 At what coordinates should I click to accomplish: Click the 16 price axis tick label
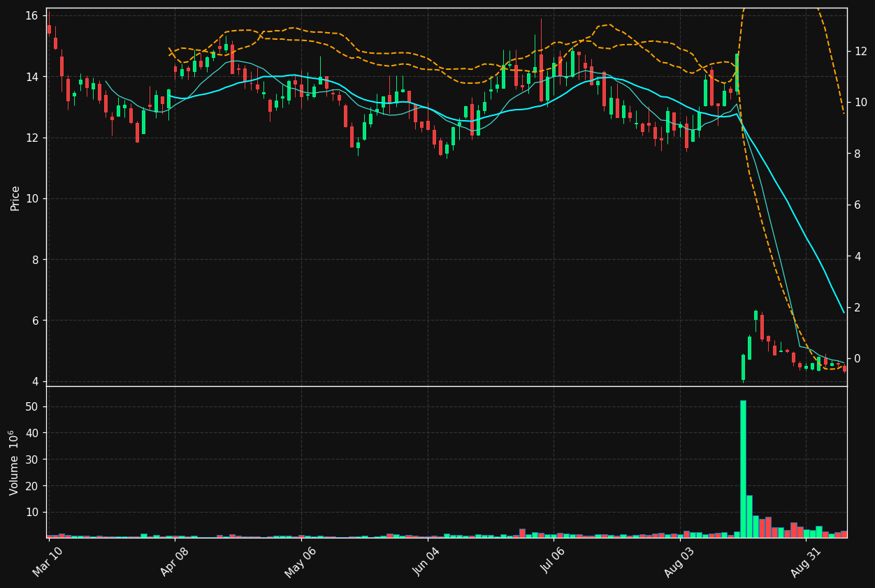[x=33, y=15]
